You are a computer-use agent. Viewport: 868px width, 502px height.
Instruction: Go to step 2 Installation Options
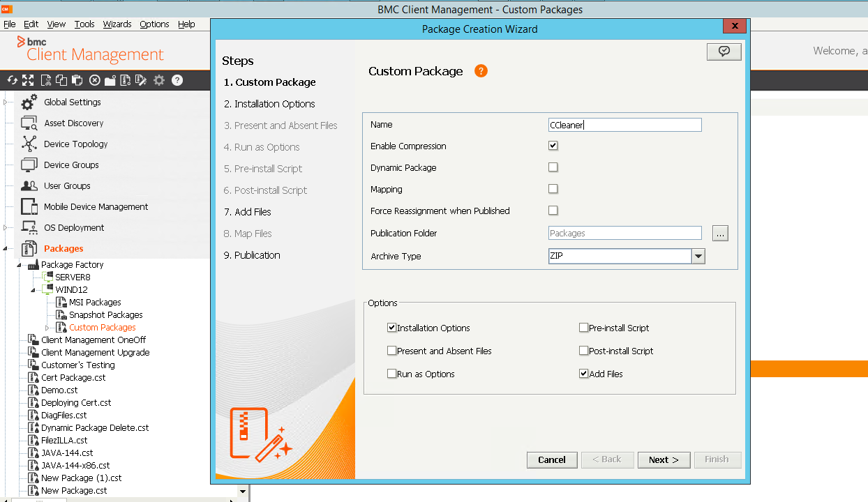(269, 104)
